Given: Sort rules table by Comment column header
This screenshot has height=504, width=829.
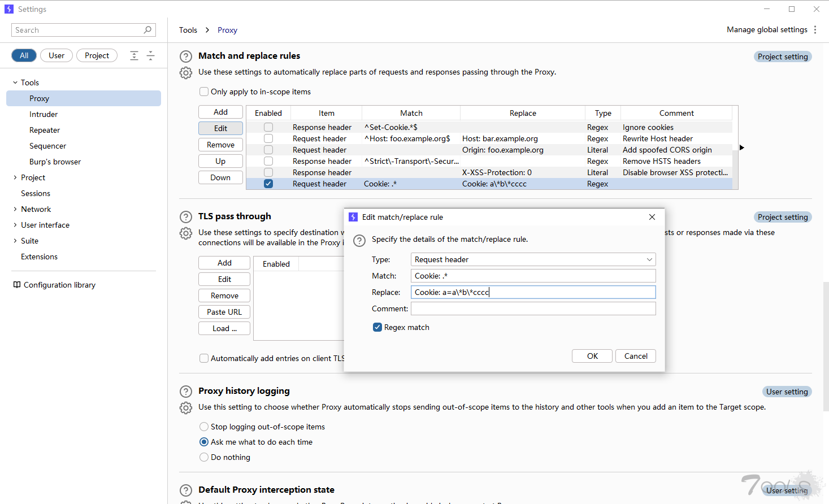Looking at the screenshot, I should pos(676,113).
